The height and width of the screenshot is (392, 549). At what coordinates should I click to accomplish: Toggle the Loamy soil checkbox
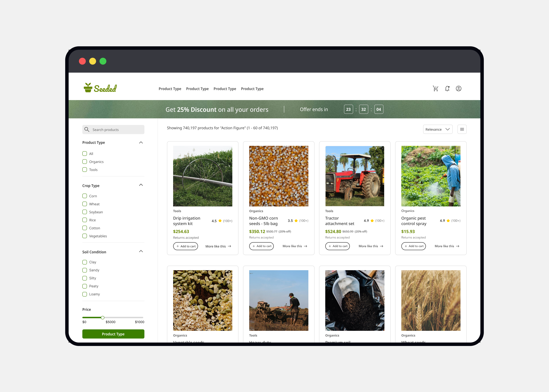(85, 294)
